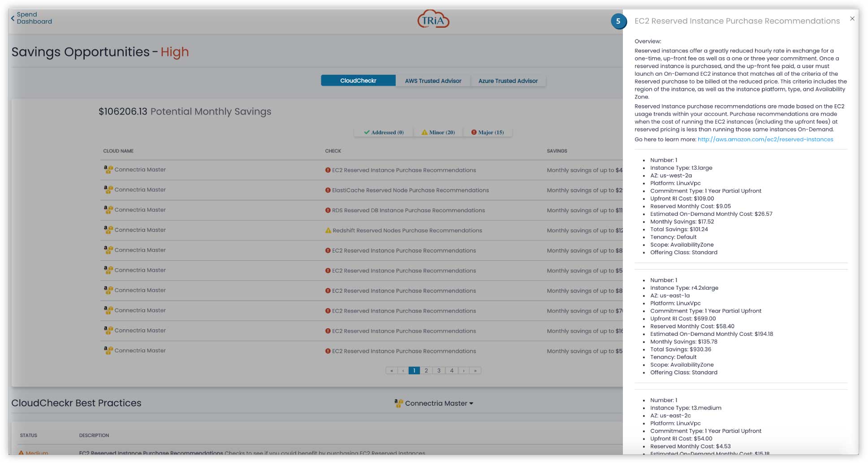Screen dimensions: 868x463
Task: Click 'Upfront RI Cost: $54.00'
Action: pos(681,439)
